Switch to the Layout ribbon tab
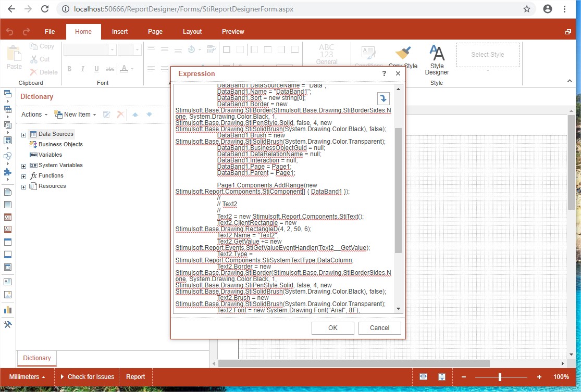The height and width of the screenshot is (392, 581). coord(192,32)
